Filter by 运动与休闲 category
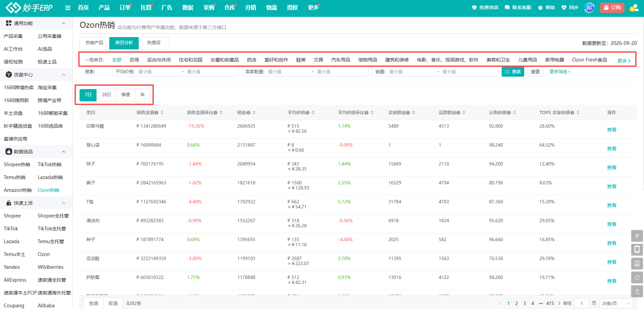 click(x=159, y=60)
